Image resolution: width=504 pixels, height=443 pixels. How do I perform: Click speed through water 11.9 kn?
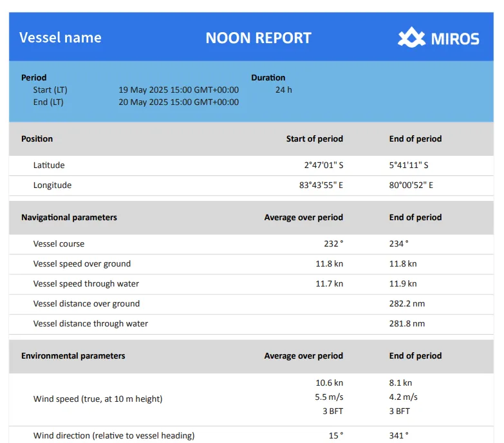point(403,283)
